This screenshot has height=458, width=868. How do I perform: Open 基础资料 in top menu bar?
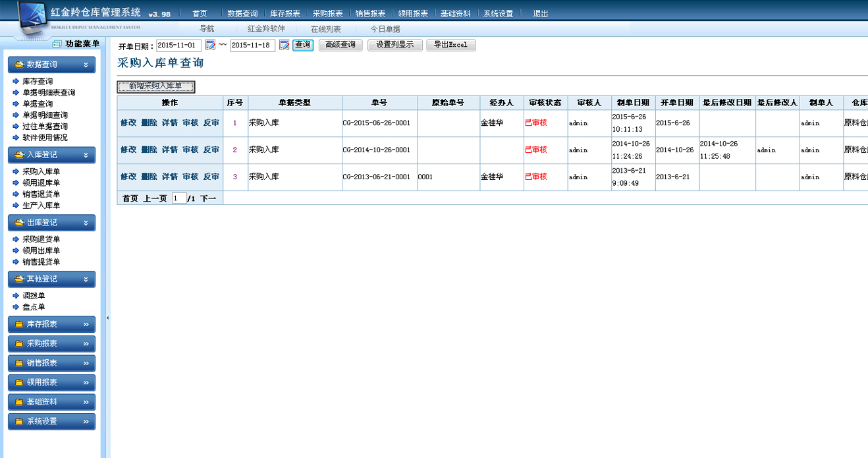click(x=456, y=13)
